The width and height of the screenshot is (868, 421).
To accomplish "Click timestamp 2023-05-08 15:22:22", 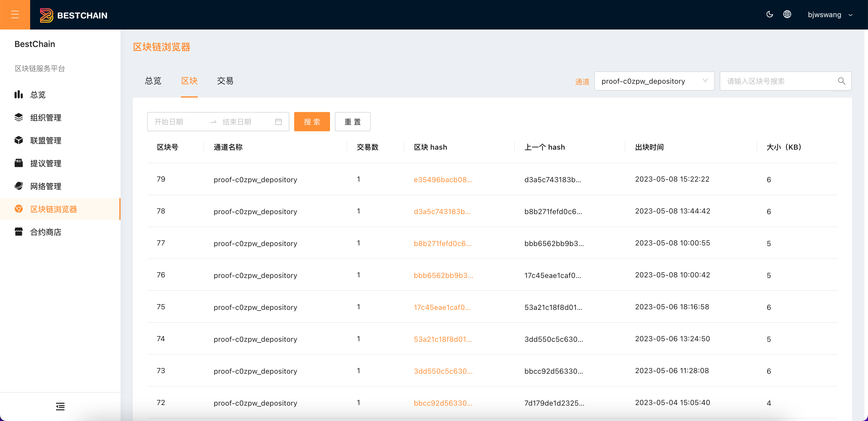I will [x=672, y=179].
